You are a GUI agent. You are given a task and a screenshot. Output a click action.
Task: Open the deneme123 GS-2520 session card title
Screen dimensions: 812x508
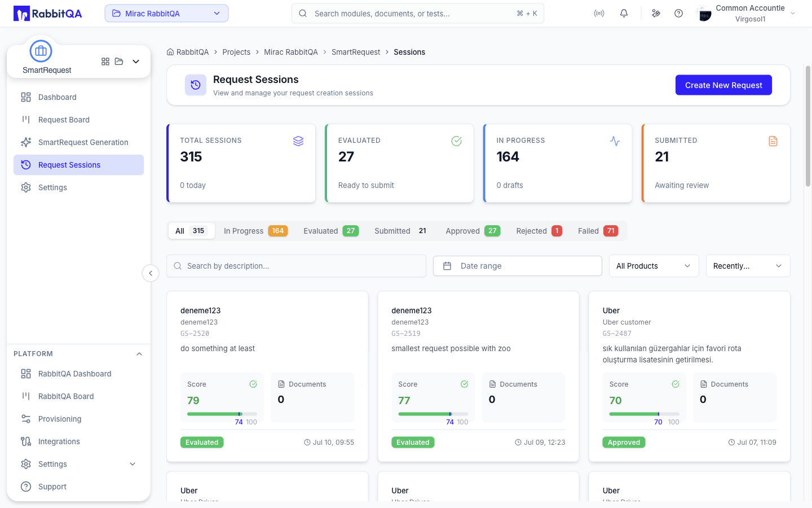pyautogui.click(x=200, y=310)
